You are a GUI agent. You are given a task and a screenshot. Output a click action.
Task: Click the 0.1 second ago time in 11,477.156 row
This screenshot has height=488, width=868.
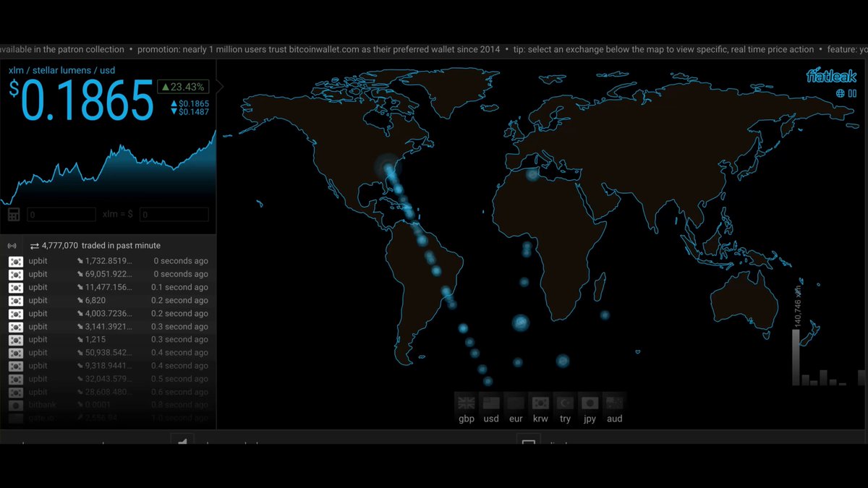tap(179, 288)
